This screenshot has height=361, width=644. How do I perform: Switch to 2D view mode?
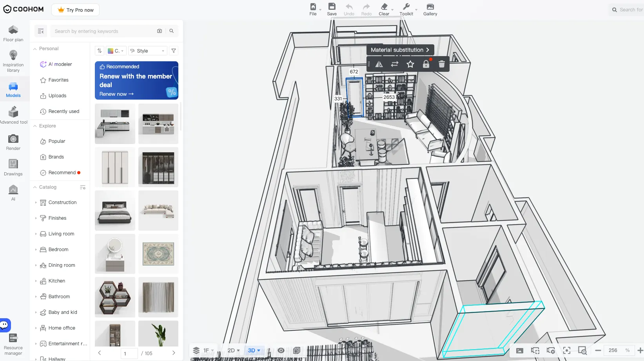(234, 350)
